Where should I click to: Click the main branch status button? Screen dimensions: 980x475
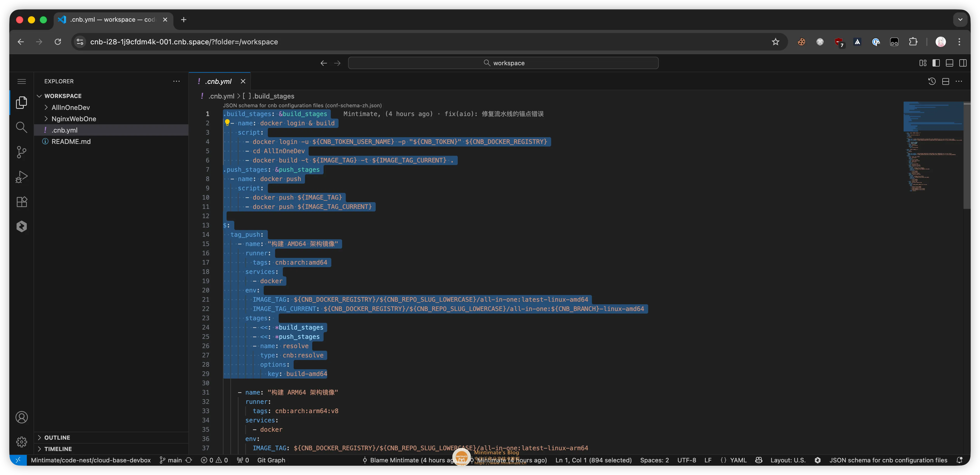pyautogui.click(x=171, y=460)
